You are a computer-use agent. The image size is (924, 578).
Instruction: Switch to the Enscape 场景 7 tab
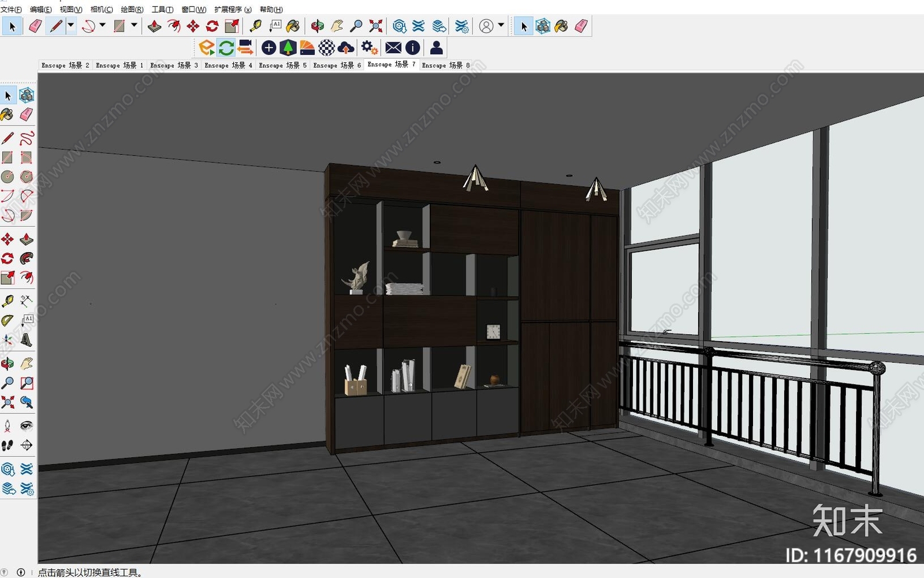tap(391, 65)
